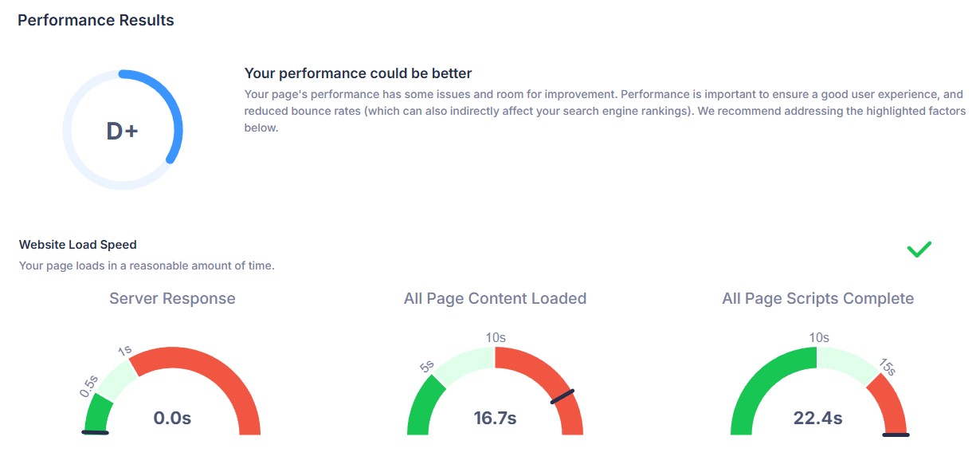The image size is (980, 476).
Task: Click the 0.5s tick label on Server Response gauge
Action: [88, 385]
